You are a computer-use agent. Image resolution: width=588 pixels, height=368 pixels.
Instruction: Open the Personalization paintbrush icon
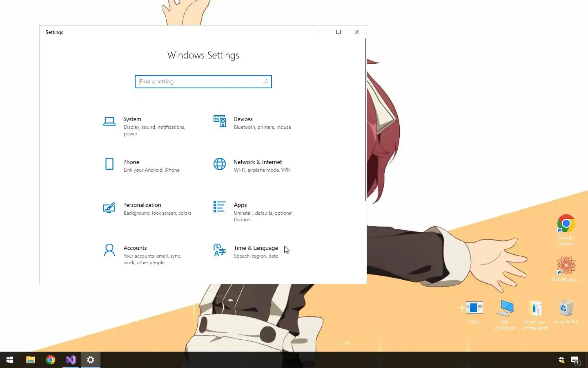pos(109,207)
